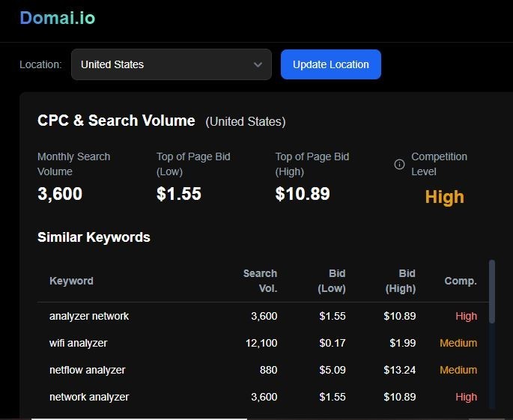Image resolution: width=513 pixels, height=420 pixels.
Task: Open the Domai.io logo link
Action: (57, 18)
